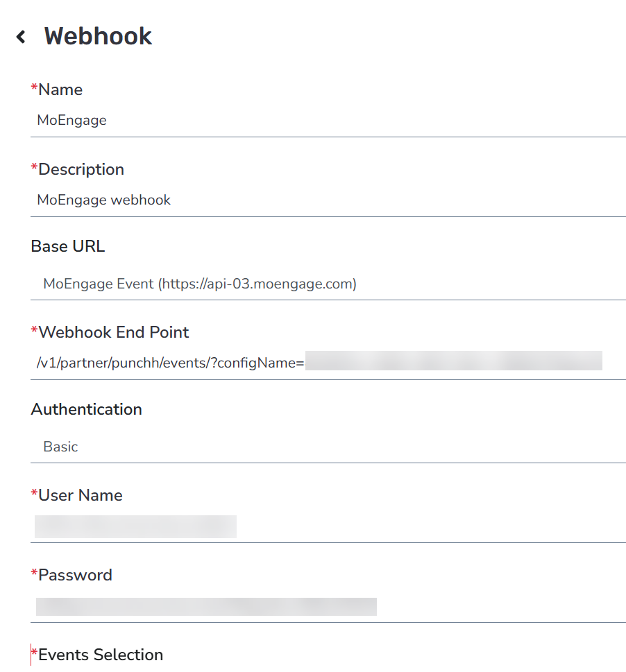This screenshot has height=672, width=626.
Task: Click the Description field label
Action: point(81,169)
